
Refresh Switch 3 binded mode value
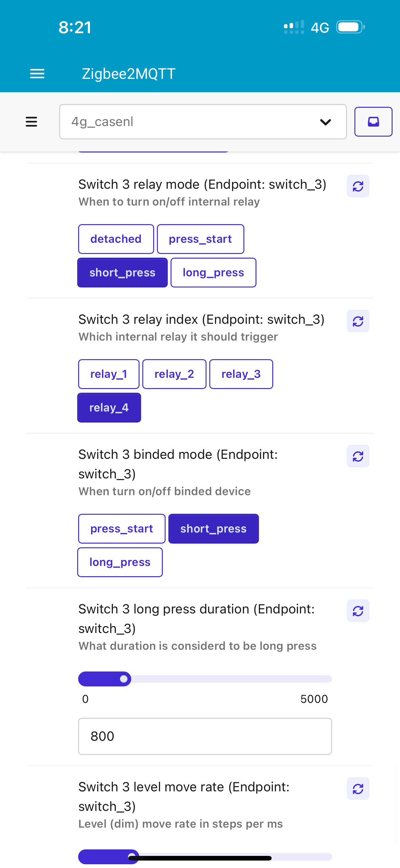point(358,456)
